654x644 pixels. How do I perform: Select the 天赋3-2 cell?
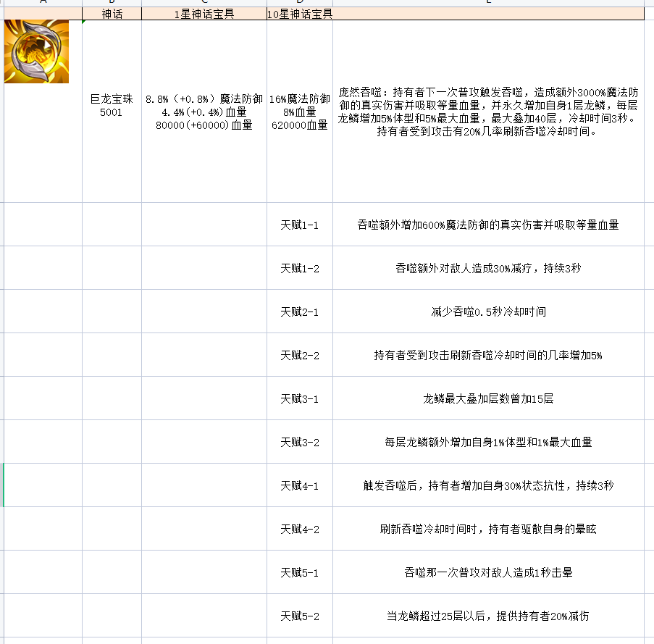(x=300, y=442)
